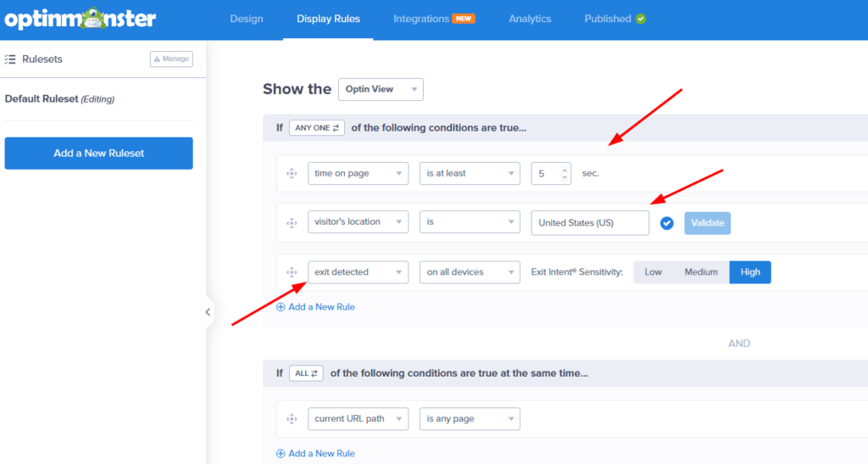Open the Analytics tab
868x464 pixels.
pyautogui.click(x=530, y=19)
